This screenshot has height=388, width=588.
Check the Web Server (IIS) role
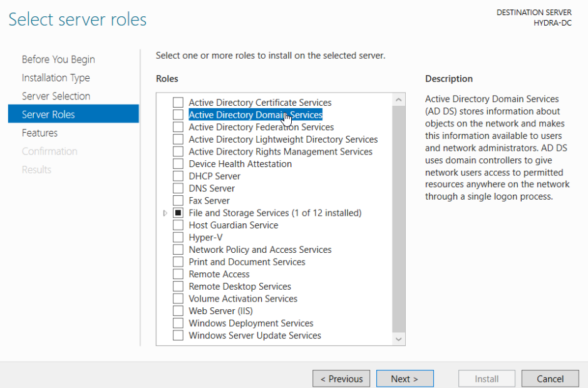[178, 310]
